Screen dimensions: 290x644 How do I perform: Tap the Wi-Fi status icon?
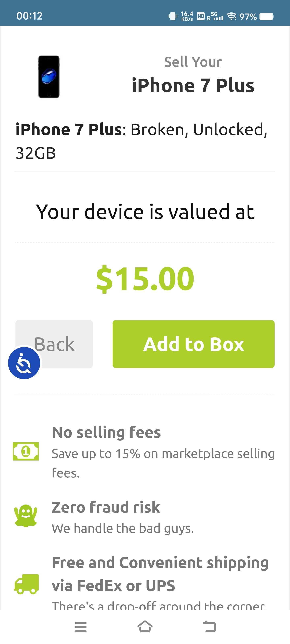231,17
